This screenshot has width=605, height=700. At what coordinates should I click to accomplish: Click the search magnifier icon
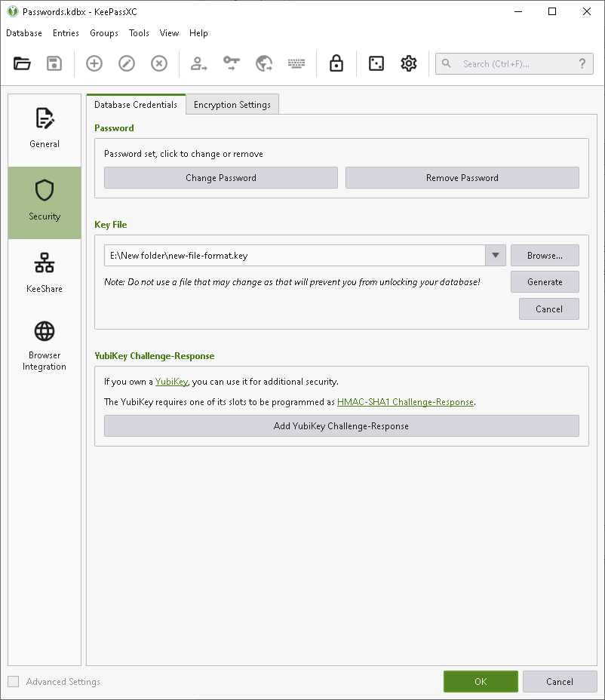pos(446,63)
